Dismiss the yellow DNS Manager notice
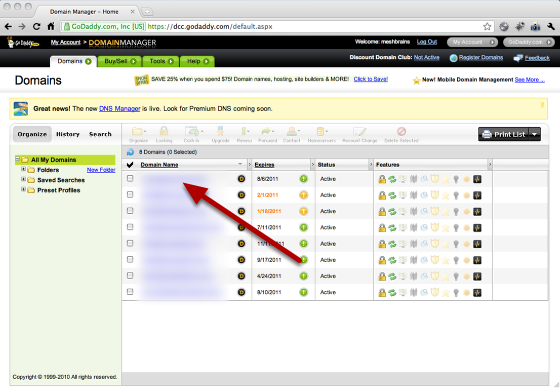Viewport: 560px width, 388px height. (x=542, y=104)
